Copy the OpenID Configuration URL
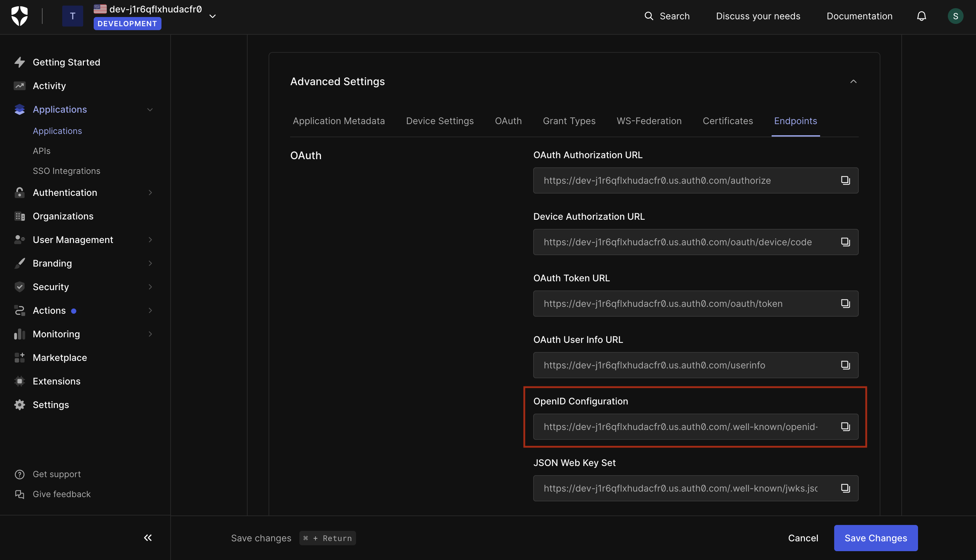 point(845,426)
